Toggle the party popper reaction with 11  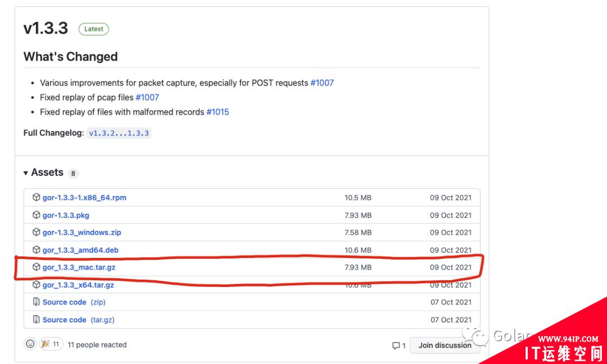click(51, 344)
